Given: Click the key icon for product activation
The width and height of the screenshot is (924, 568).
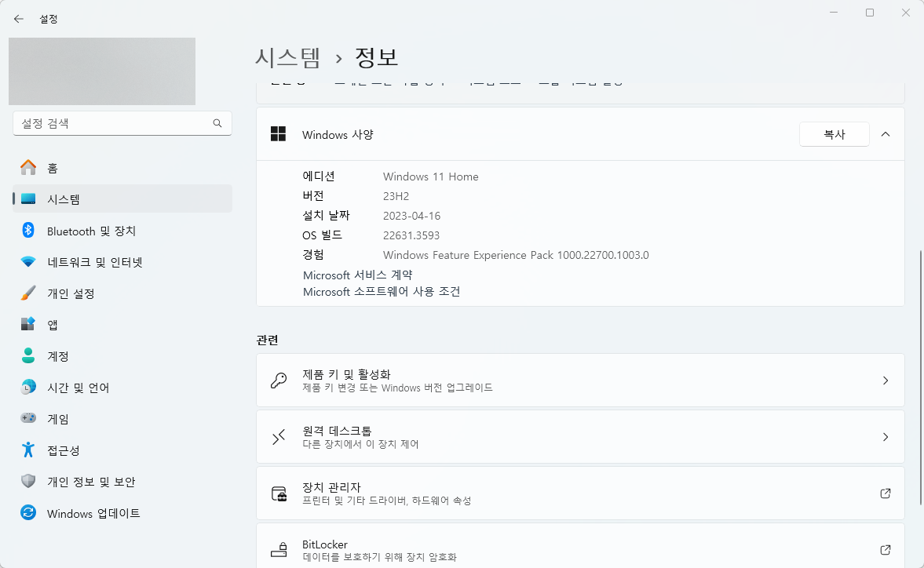Looking at the screenshot, I should tap(278, 380).
